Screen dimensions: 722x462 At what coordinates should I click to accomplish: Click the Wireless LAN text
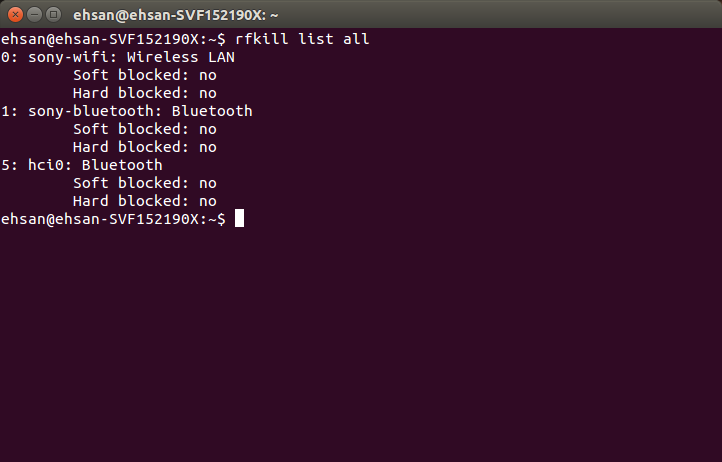(x=181, y=57)
